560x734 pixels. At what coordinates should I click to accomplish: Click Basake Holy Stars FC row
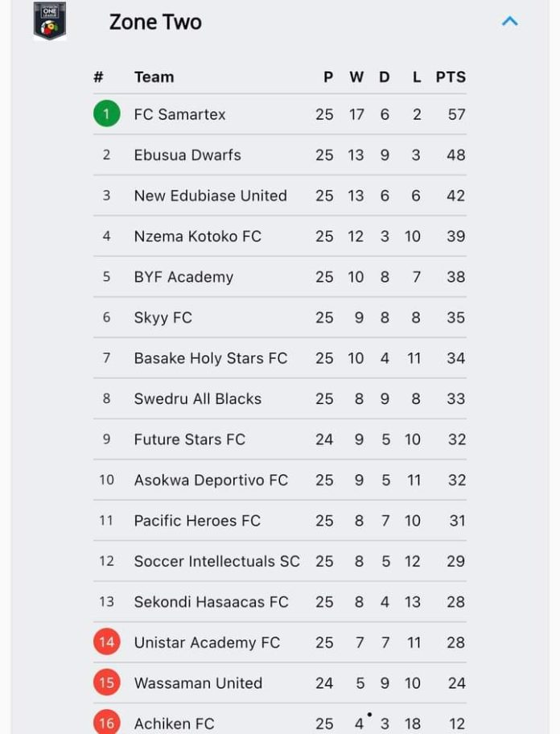280,358
